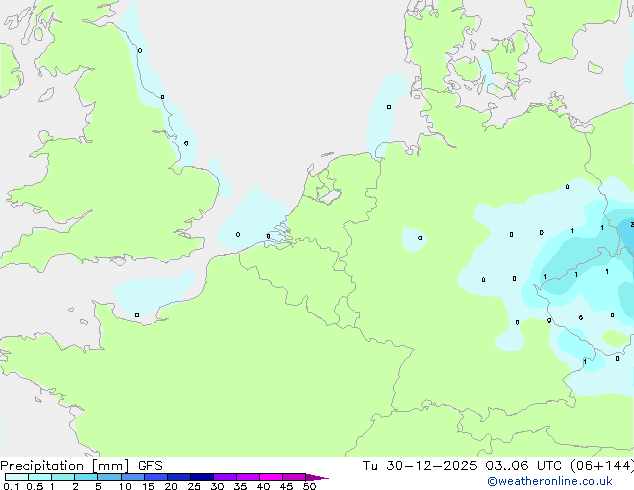Click the '03..06 UTC' time range text
This screenshot has width=634, height=490.
pyautogui.click(x=524, y=466)
